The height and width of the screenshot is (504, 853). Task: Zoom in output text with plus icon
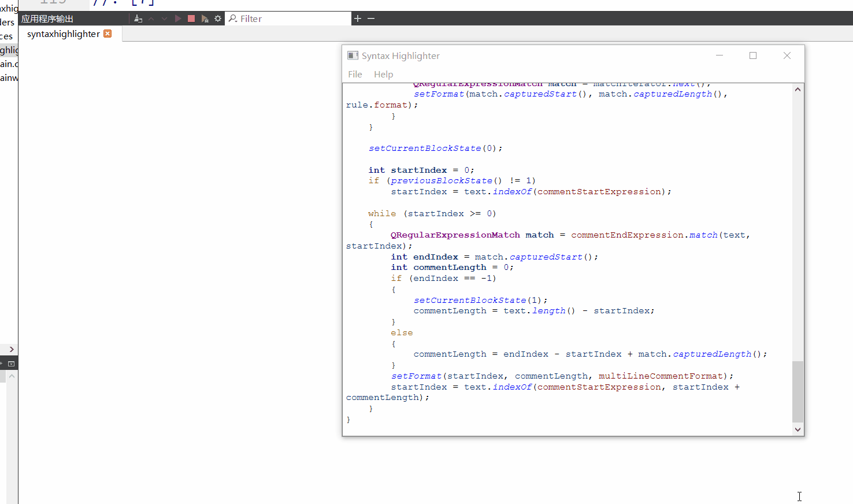pos(358,18)
